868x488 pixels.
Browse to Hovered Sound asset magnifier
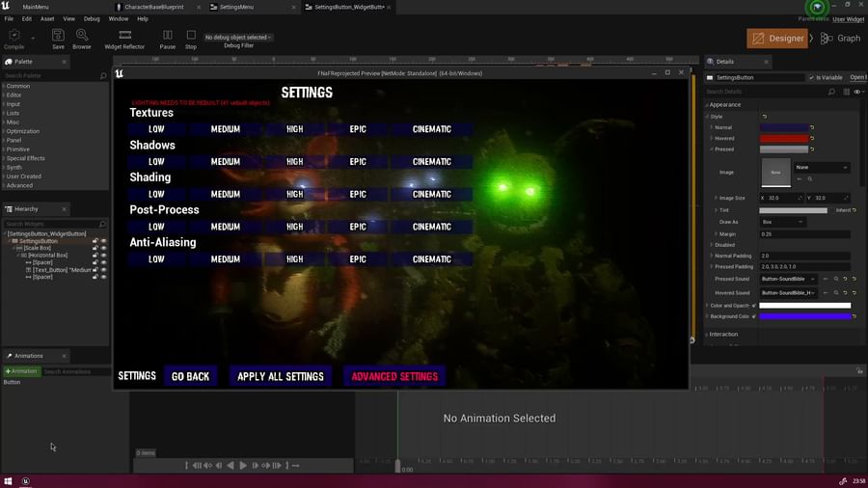(836, 292)
